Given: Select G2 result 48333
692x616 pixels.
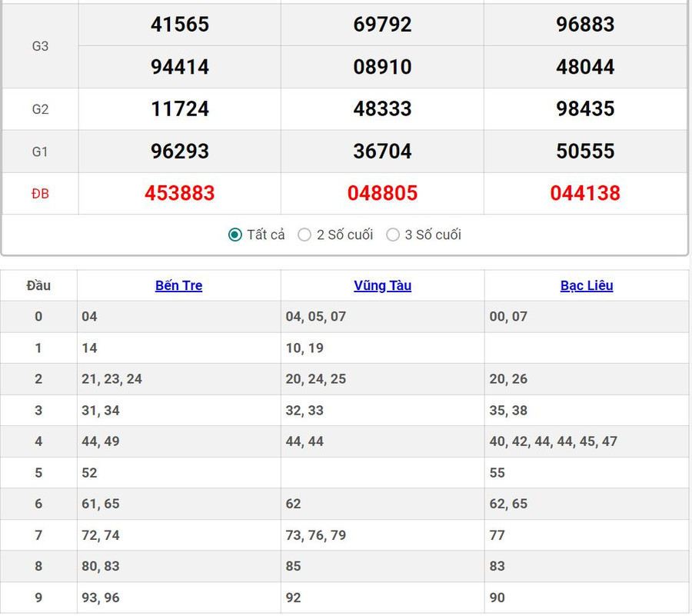Looking at the screenshot, I should click(382, 108).
